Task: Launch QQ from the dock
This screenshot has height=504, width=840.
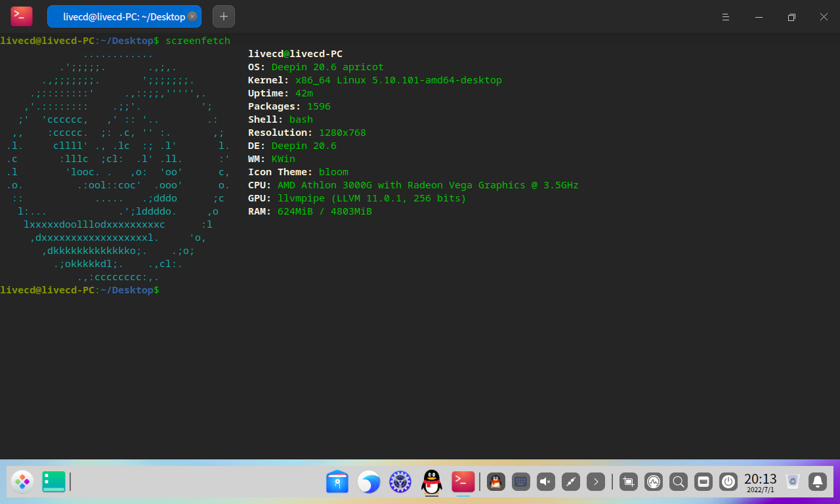Action: (x=431, y=482)
